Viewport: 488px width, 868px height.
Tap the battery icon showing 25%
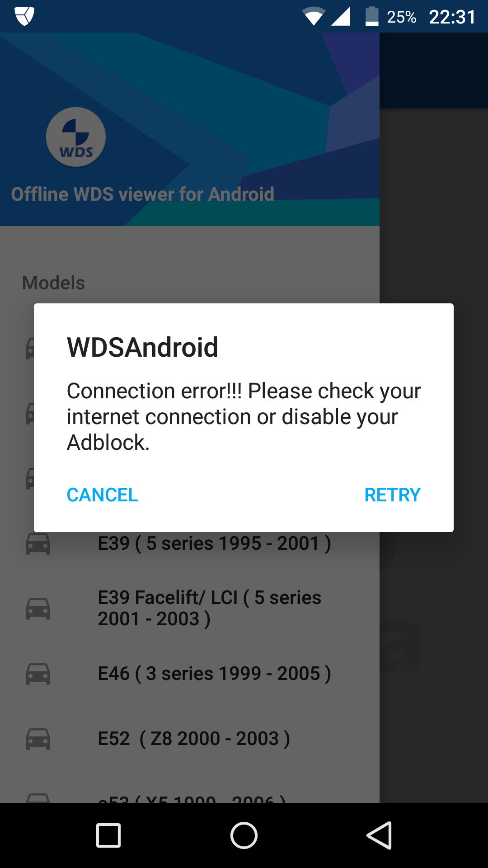click(x=372, y=16)
